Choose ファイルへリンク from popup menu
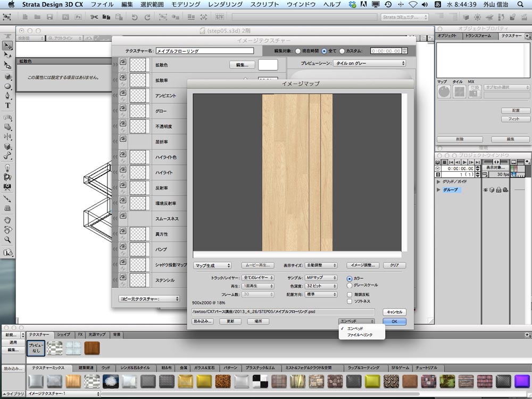 [x=360, y=335]
